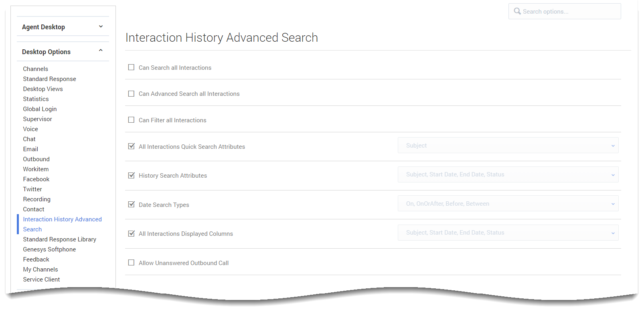Check Can Advanced Search all Interactions

(131, 93)
